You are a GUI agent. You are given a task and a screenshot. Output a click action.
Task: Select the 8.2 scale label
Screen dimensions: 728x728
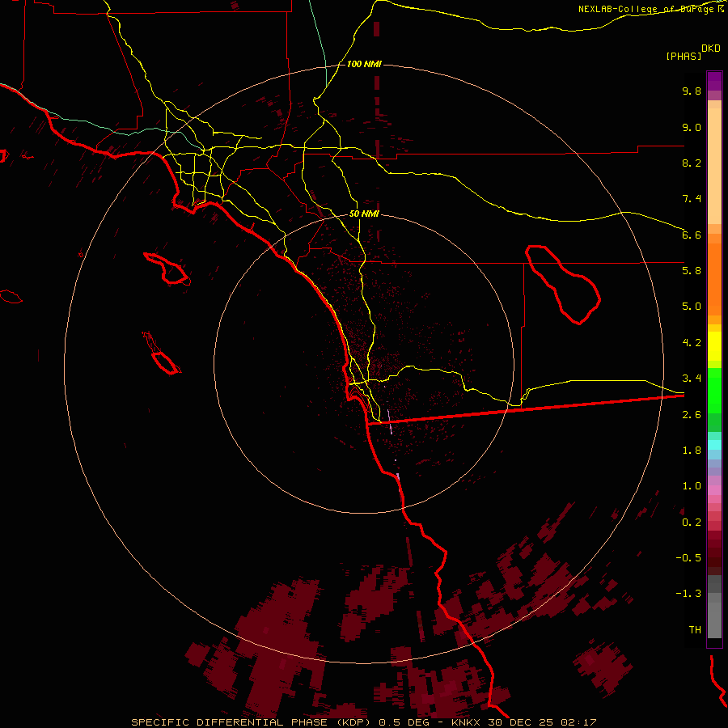[692, 163]
